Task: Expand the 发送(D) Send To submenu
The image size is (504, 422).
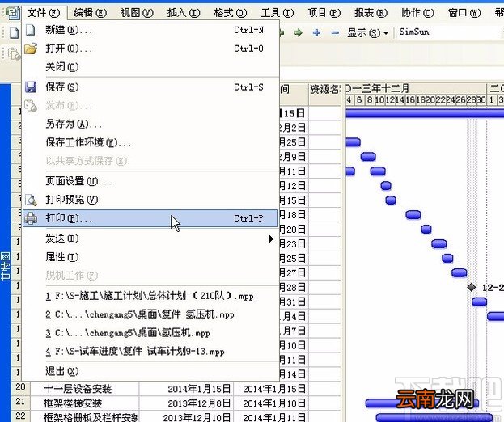Action: pos(150,238)
